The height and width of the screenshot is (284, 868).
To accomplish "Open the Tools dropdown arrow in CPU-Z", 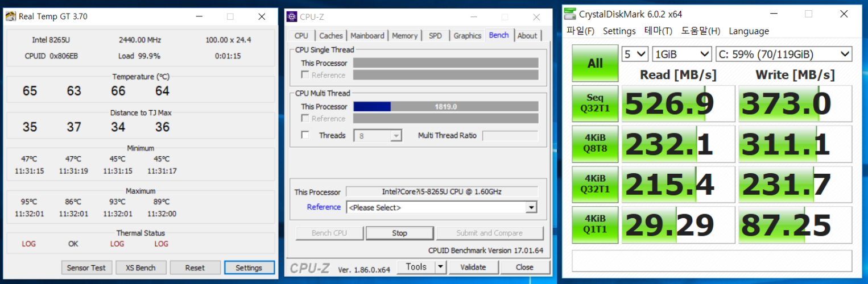I will tap(440, 267).
